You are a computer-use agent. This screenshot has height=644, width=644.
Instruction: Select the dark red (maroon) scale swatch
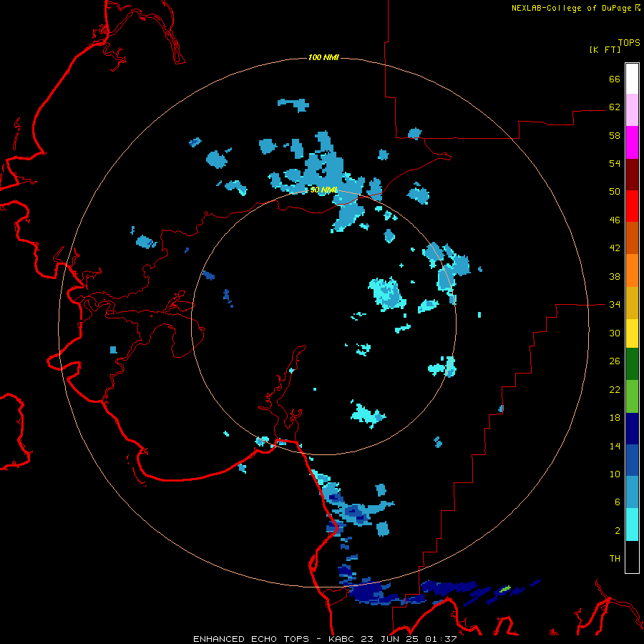tap(632, 174)
